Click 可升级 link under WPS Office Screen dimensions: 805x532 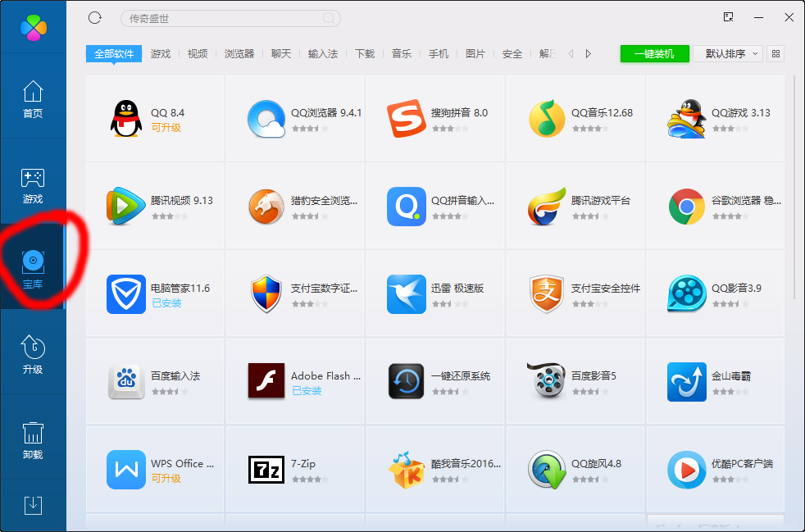click(166, 479)
